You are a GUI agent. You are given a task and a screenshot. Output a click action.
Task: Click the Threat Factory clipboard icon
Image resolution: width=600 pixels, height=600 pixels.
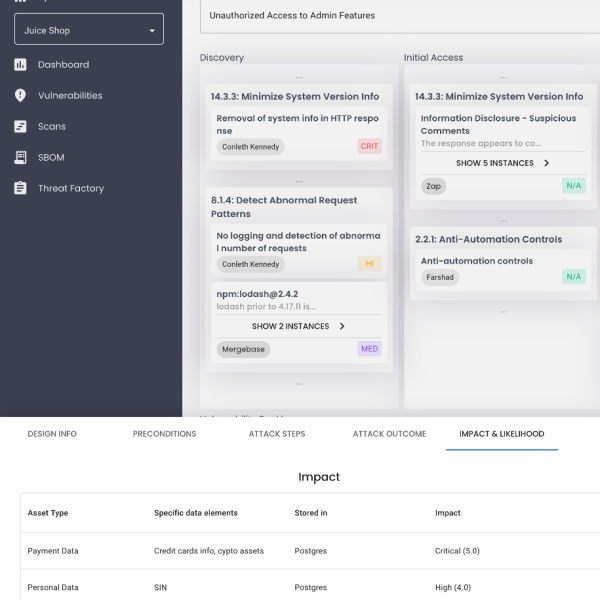20,189
